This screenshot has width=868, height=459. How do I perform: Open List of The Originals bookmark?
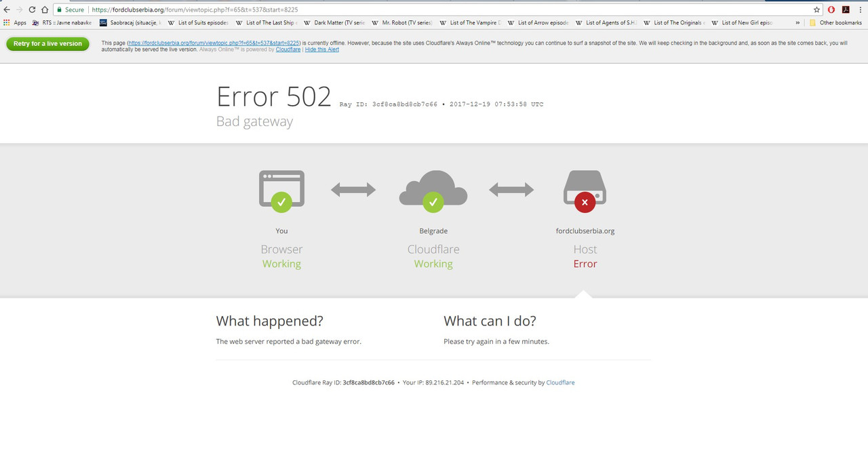point(673,22)
